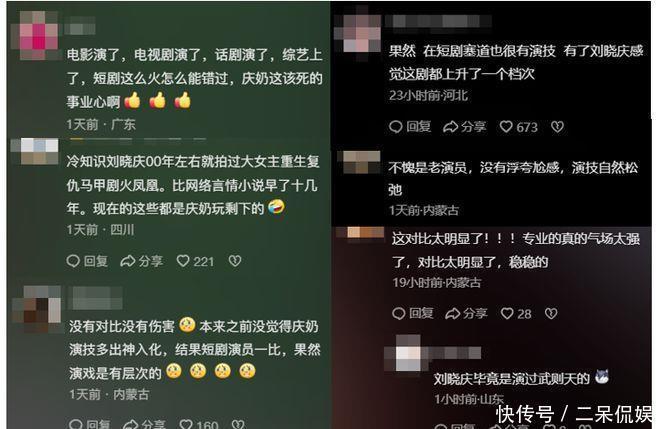The height and width of the screenshot is (429, 660).
Task: Like the comment with 673 likes
Action: pyautogui.click(x=518, y=127)
